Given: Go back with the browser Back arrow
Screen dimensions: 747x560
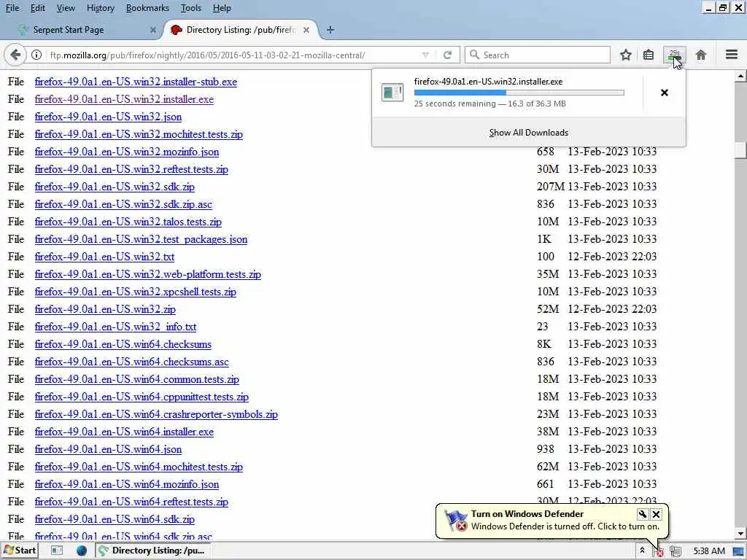Looking at the screenshot, I should (15, 55).
